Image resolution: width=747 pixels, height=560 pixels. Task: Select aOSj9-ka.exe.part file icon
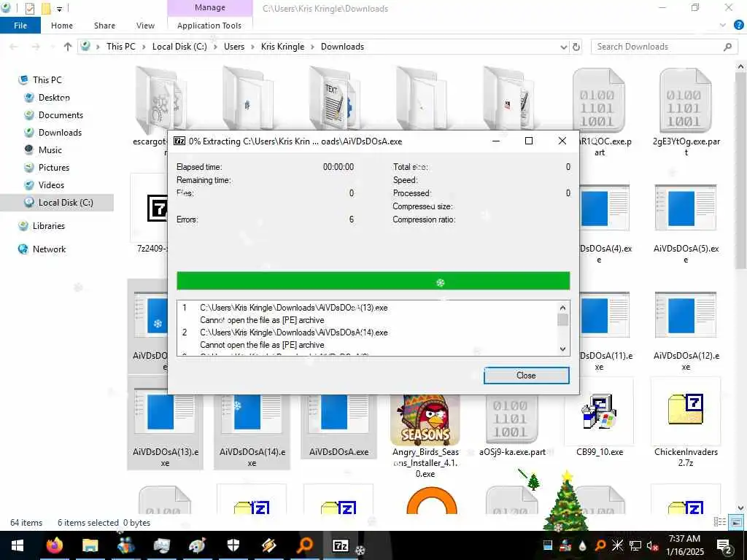click(511, 419)
